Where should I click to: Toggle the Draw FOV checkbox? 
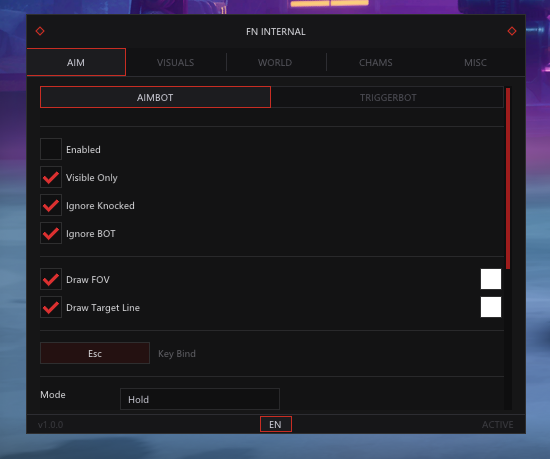coord(51,279)
